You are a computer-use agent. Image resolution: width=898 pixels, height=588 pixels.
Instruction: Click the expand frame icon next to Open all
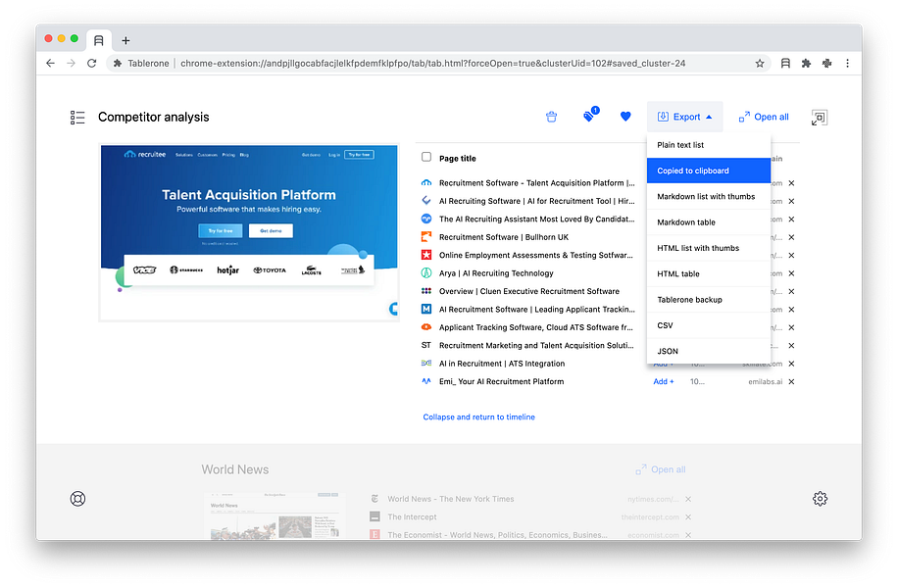pos(820,118)
